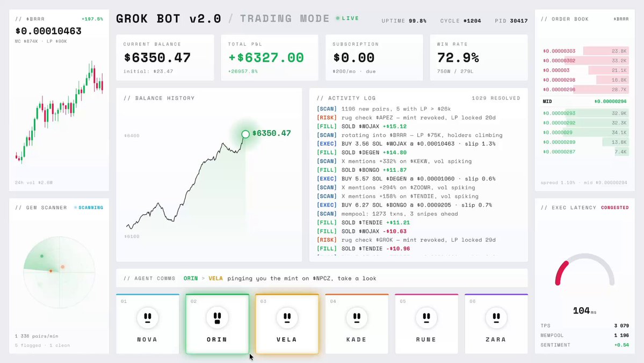Click the MID price $0.00000294 row

[x=585, y=101]
